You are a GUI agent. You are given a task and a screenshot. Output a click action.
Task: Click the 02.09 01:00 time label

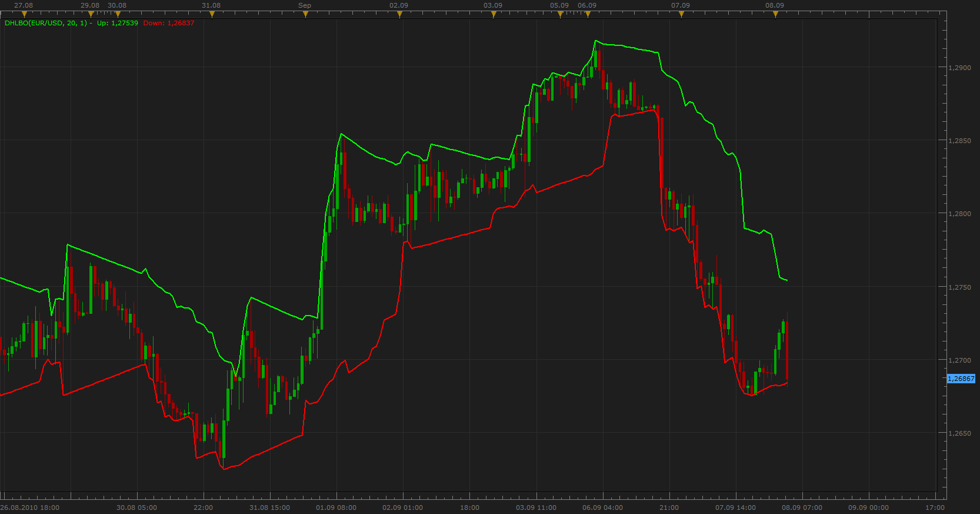tap(402, 508)
